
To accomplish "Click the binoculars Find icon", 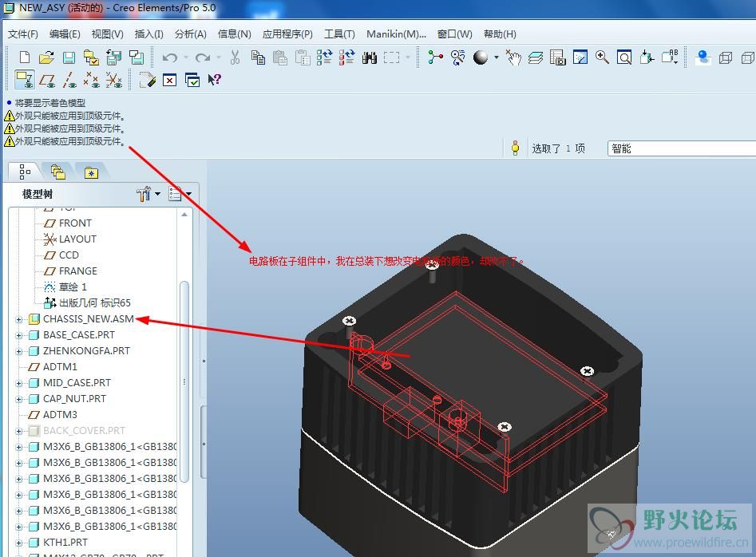I will 370,57.
